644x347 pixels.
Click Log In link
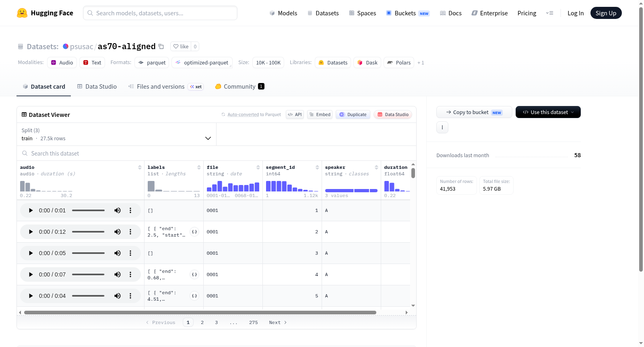click(x=576, y=13)
